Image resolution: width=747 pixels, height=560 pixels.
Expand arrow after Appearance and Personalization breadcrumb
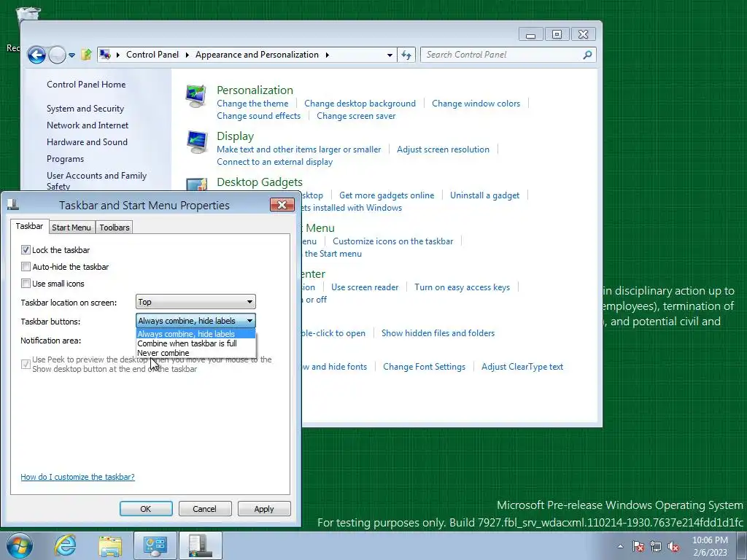[x=328, y=55]
